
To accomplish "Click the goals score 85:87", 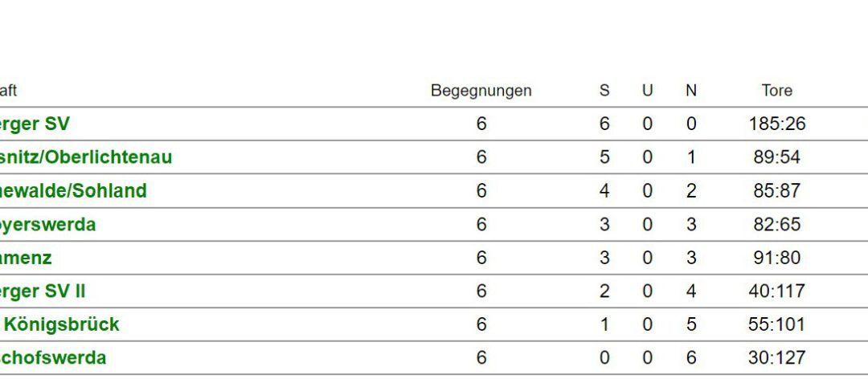I will (x=776, y=191).
